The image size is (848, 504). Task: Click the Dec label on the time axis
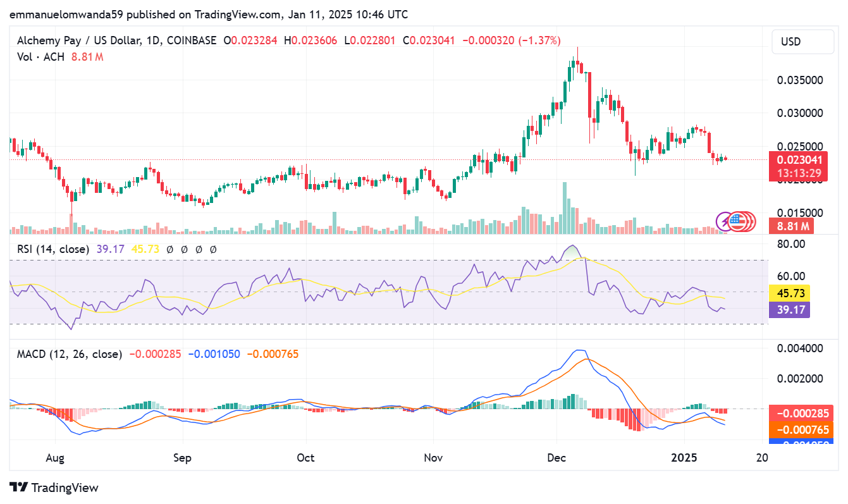tap(557, 457)
